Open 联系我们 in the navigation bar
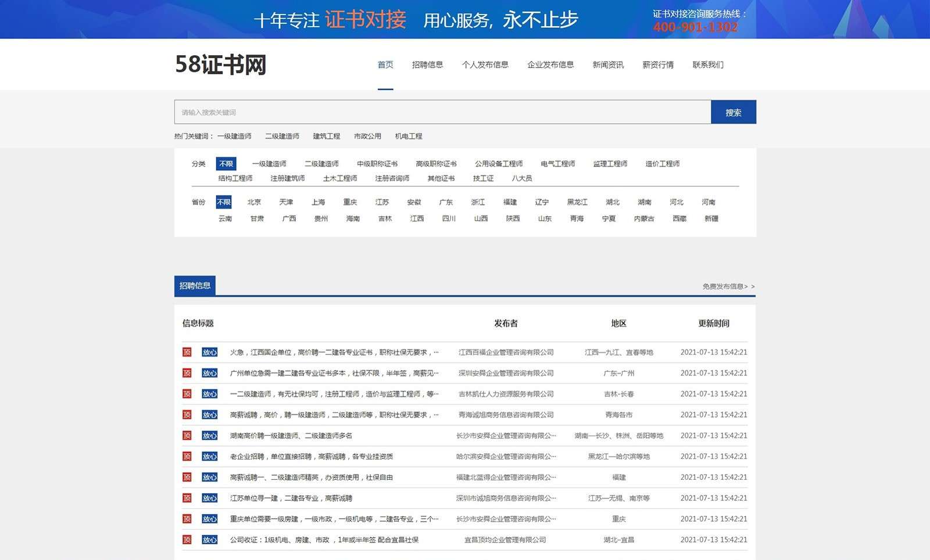930x560 pixels. pyautogui.click(x=708, y=64)
